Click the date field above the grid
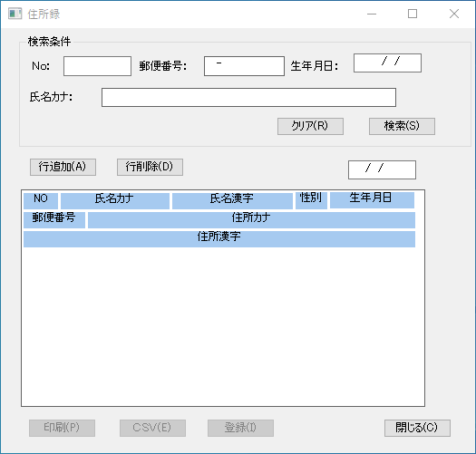This screenshot has width=476, height=454. point(382,170)
